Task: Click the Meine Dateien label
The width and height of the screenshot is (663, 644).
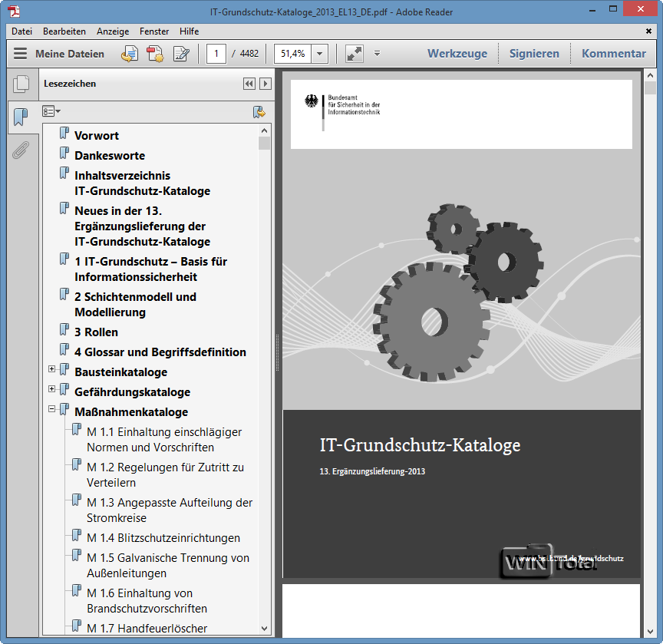Action: pyautogui.click(x=70, y=54)
